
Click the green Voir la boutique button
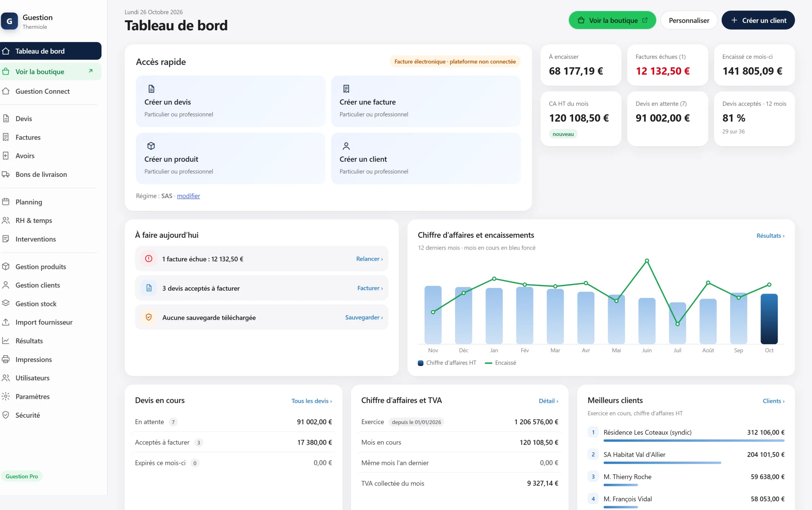click(x=612, y=20)
